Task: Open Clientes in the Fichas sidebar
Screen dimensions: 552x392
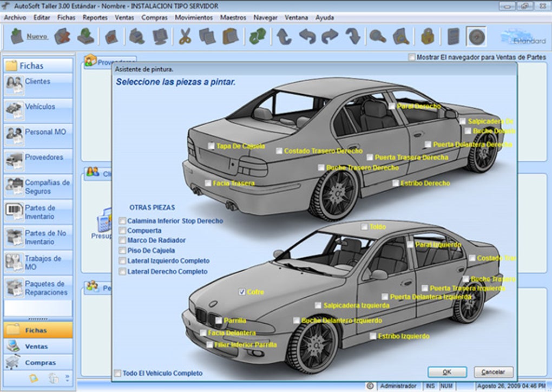Action: click(38, 85)
